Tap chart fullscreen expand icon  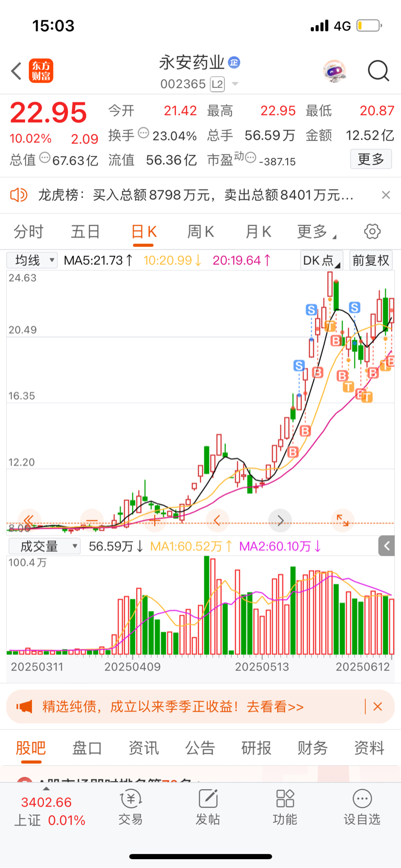[x=343, y=520]
